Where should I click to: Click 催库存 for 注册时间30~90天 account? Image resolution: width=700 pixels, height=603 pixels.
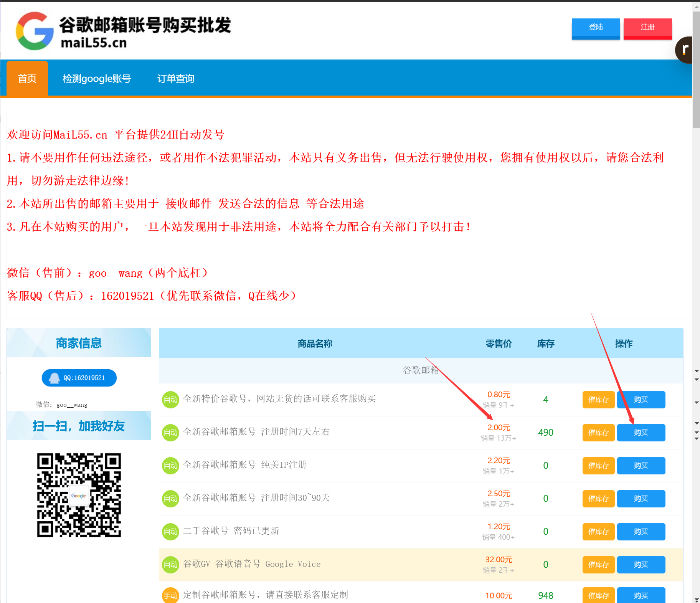[598, 499]
